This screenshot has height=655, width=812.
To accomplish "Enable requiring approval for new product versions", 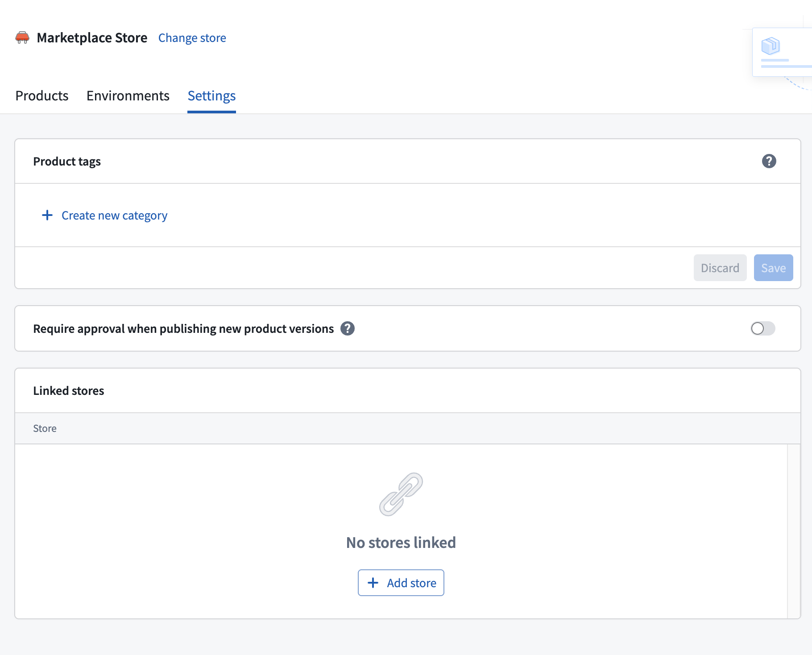I will coord(762,329).
